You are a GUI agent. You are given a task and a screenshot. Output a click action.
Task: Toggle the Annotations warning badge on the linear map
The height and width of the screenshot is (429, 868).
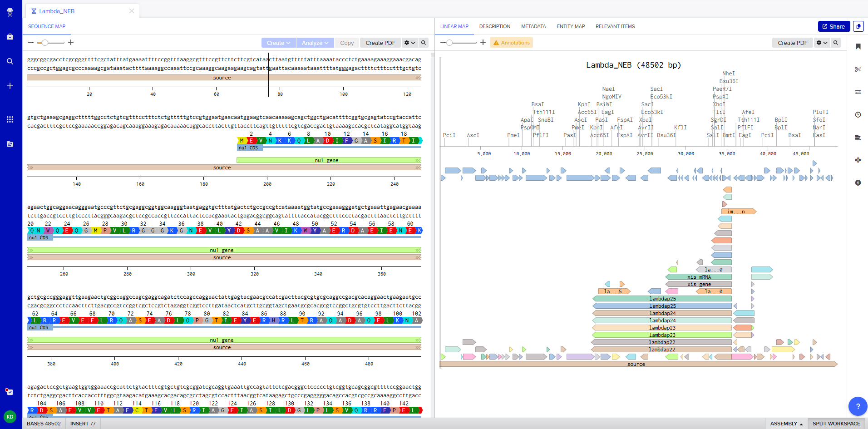point(511,42)
